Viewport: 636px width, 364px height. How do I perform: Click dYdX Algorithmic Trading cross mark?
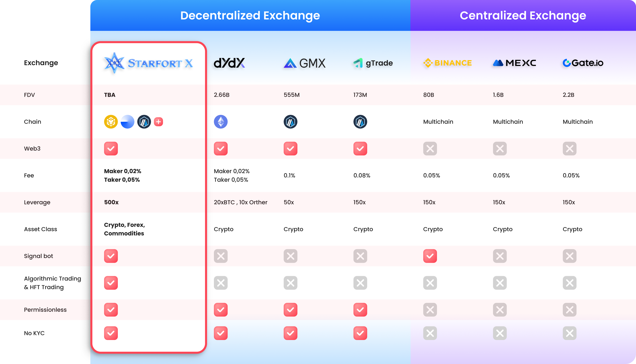tap(221, 283)
